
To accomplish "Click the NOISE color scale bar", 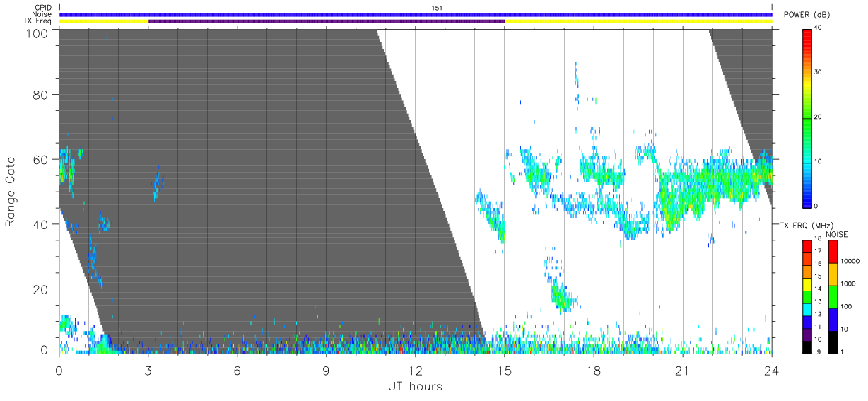I will (x=833, y=296).
